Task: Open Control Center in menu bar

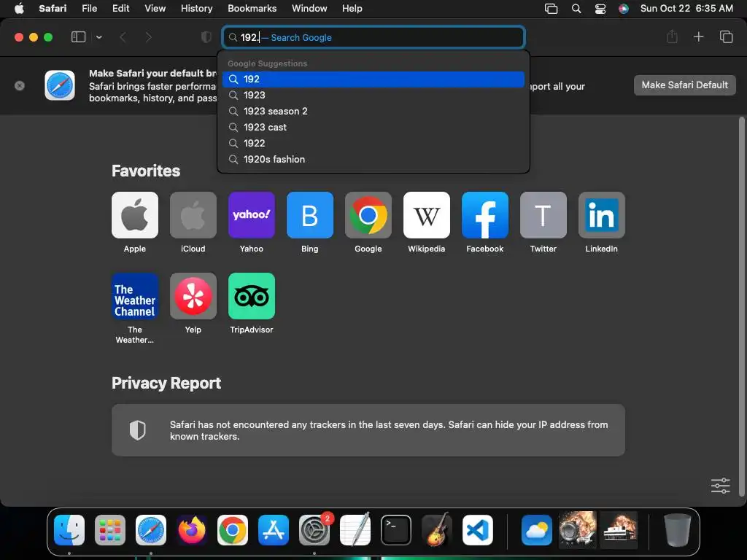Action: point(600,8)
